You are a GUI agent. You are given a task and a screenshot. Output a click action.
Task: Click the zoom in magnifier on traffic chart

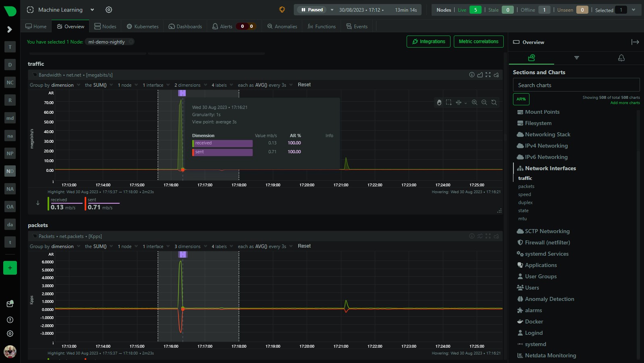click(474, 102)
